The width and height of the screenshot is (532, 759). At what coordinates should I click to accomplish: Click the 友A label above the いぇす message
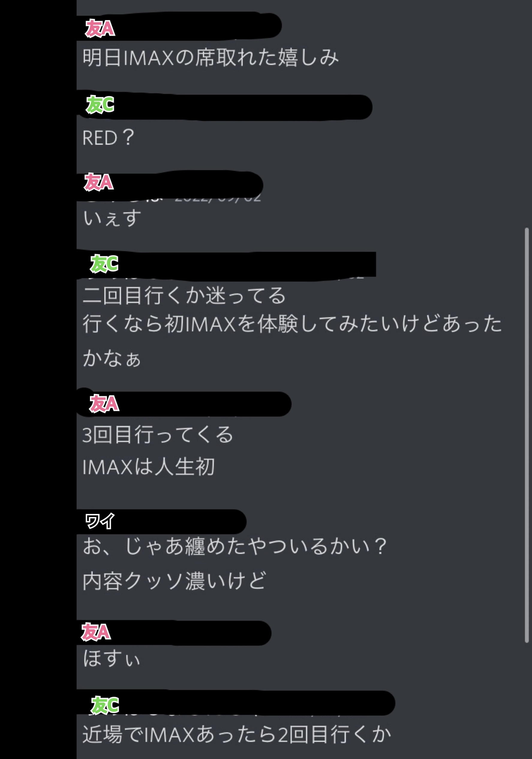99,182
